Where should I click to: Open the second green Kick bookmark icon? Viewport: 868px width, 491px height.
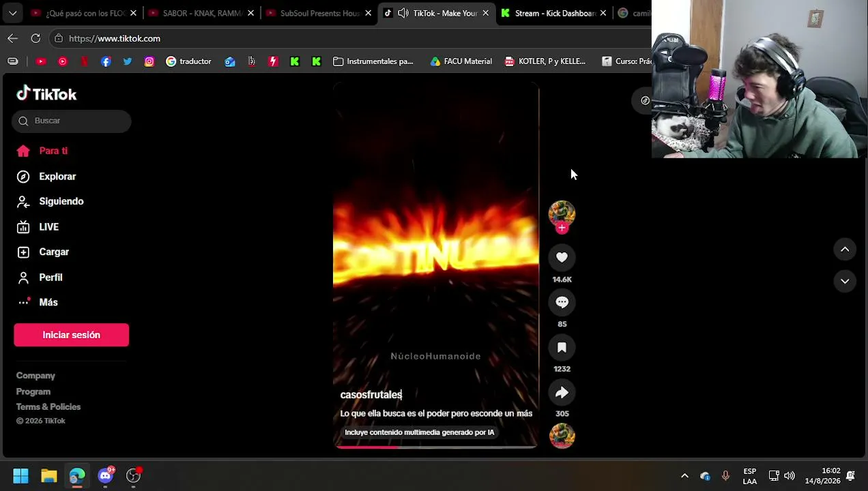click(x=316, y=61)
